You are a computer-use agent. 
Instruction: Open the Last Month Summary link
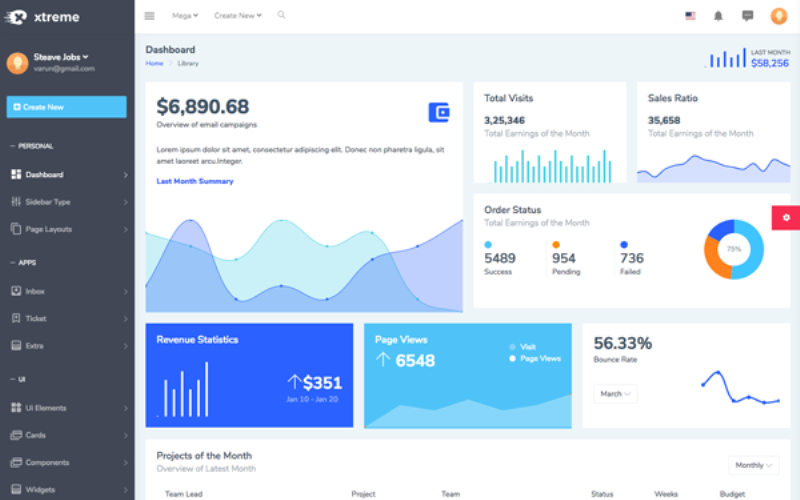[x=195, y=181]
